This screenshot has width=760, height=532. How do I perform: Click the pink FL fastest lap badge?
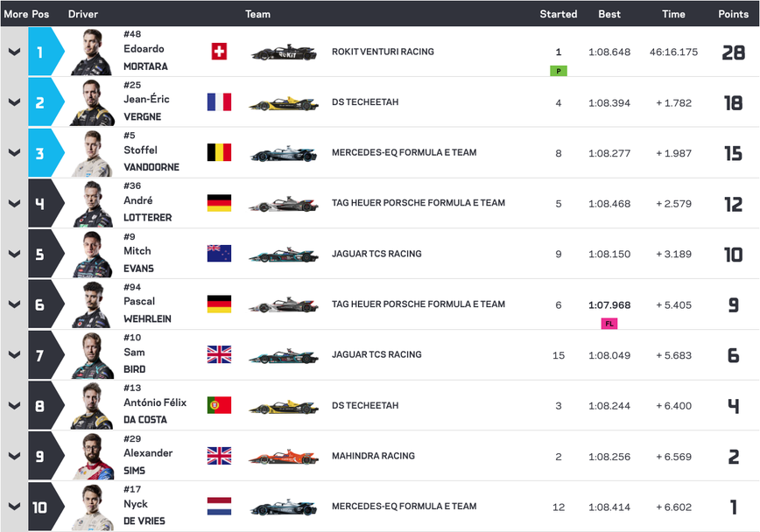pyautogui.click(x=609, y=324)
